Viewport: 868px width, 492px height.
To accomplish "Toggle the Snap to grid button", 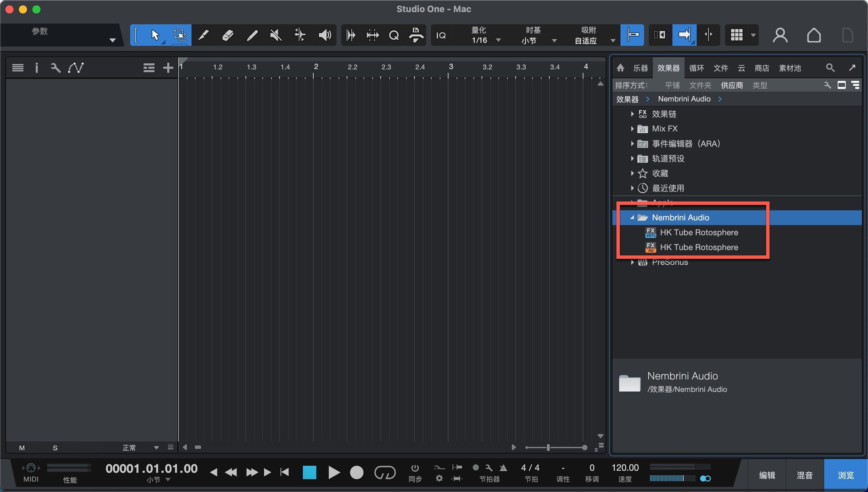I will click(632, 35).
